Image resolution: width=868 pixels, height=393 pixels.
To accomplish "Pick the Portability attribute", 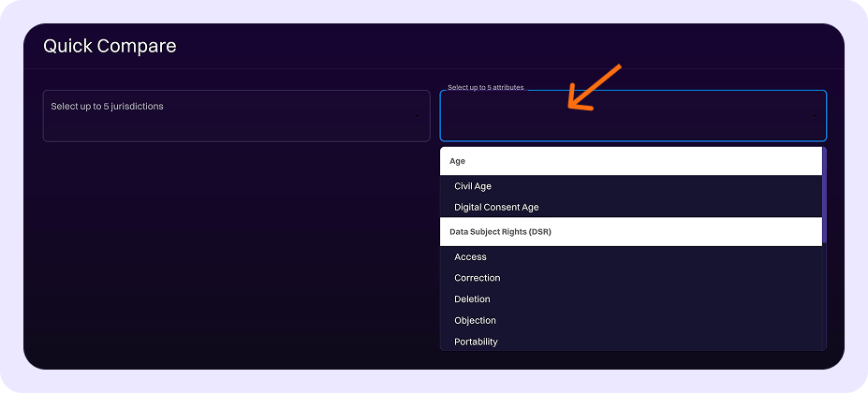I will 476,342.
